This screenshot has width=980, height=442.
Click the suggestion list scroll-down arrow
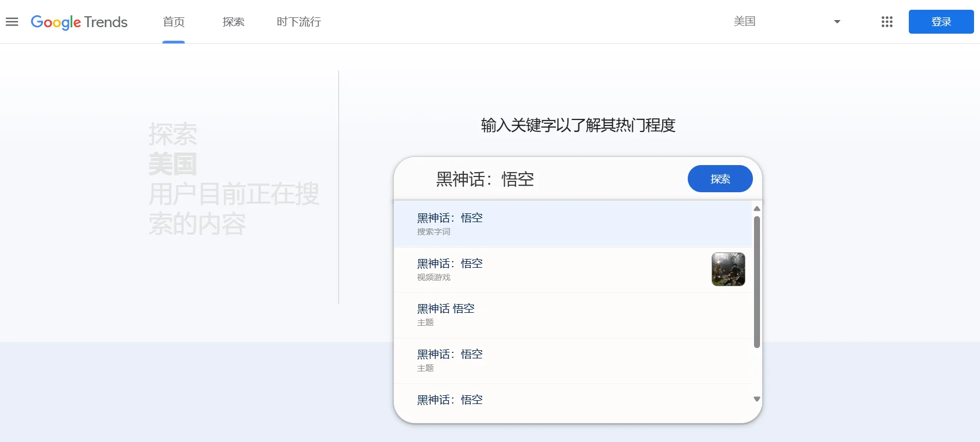click(x=757, y=399)
